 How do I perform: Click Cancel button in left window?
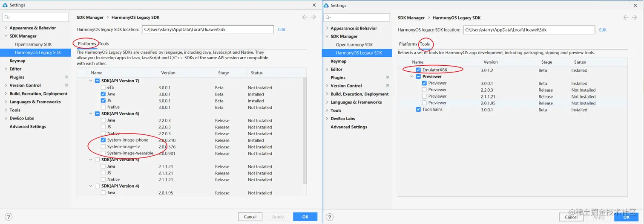click(x=250, y=217)
